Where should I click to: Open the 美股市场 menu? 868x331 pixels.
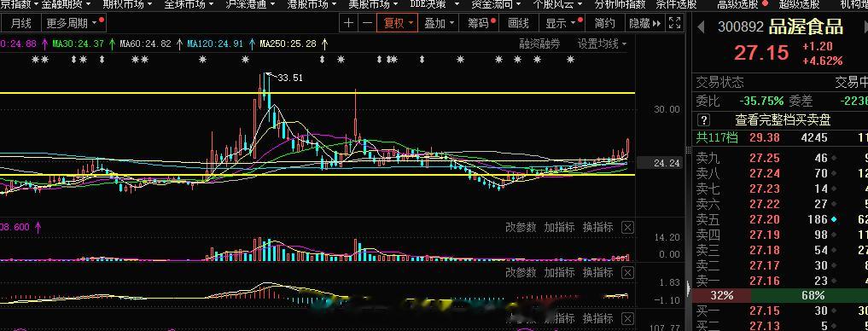373,4
